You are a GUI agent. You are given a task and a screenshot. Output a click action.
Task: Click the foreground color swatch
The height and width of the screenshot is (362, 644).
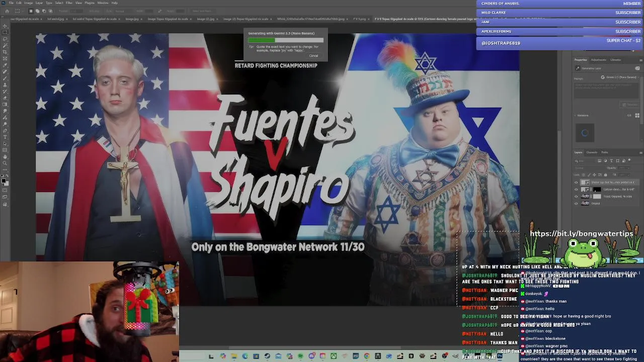4,180
